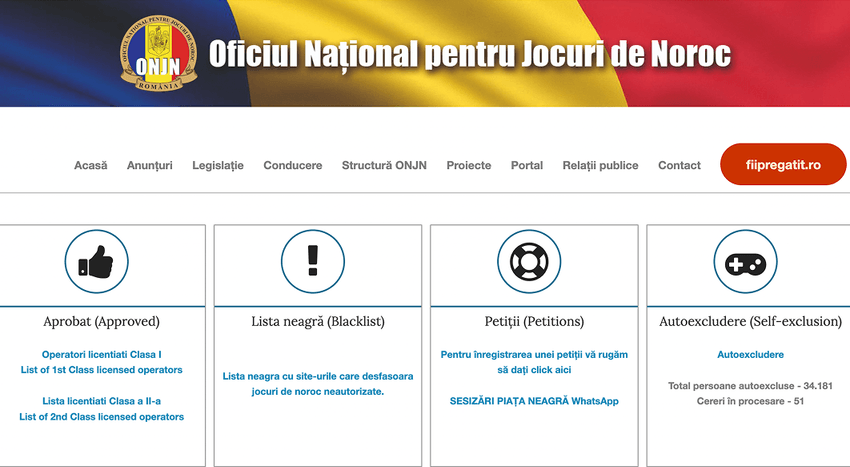The width and height of the screenshot is (850, 467).
Task: Open the Lista neagra unauthorized sites link
Action: tap(317, 384)
